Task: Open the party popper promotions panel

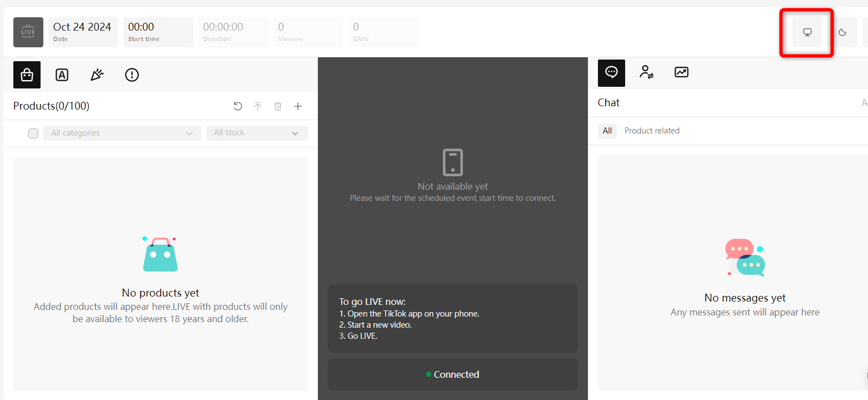Action: (x=97, y=75)
